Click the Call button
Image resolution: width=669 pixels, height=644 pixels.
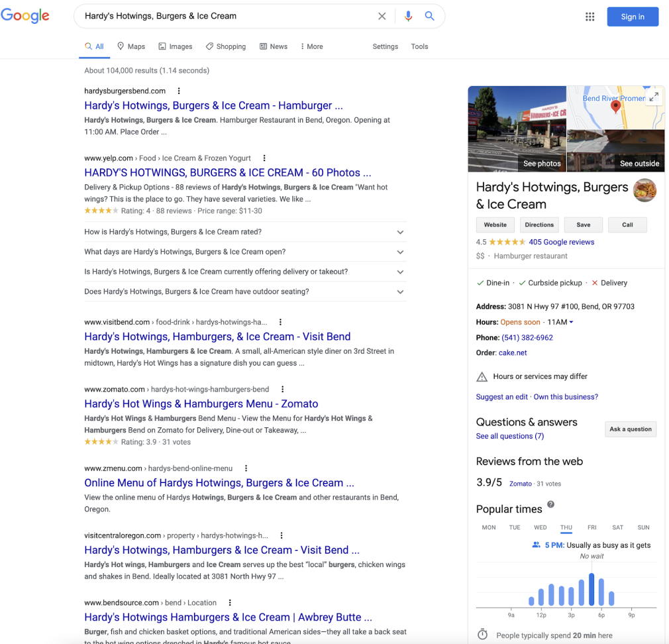tap(627, 225)
